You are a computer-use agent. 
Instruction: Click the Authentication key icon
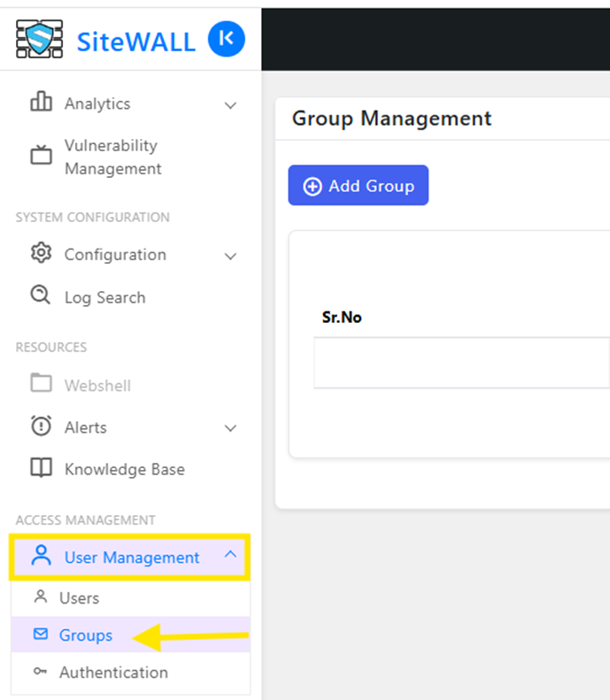point(40,671)
